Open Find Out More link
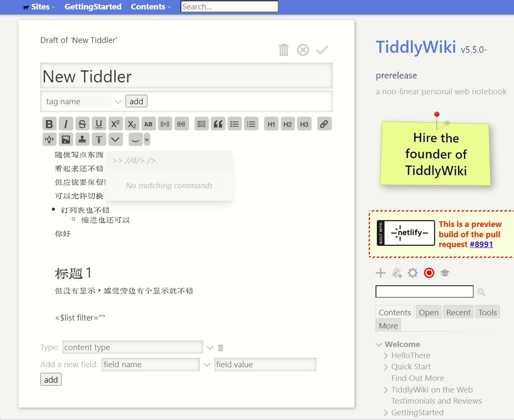This screenshot has height=420, width=514. [418, 378]
